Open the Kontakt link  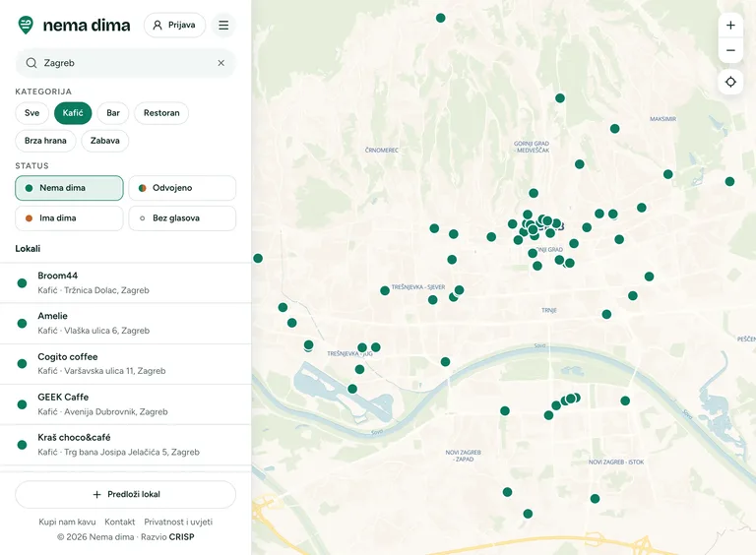[119, 522]
